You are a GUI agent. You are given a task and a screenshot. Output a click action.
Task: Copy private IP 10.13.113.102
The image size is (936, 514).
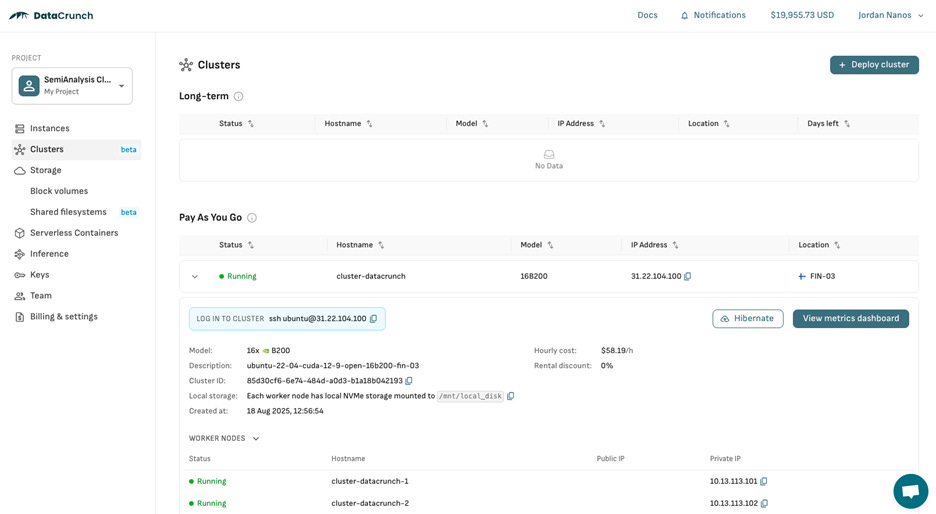(x=764, y=503)
